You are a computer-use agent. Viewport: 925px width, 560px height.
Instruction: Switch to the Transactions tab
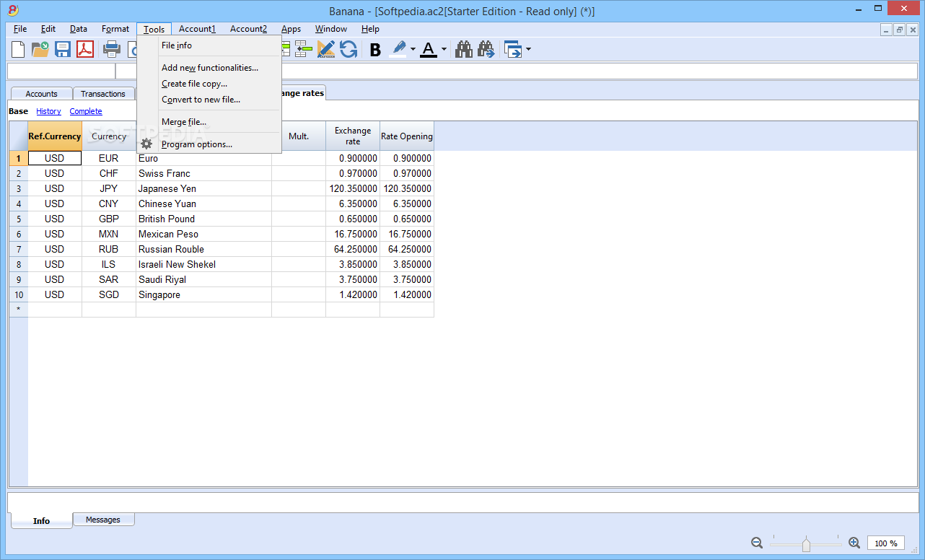[103, 94]
